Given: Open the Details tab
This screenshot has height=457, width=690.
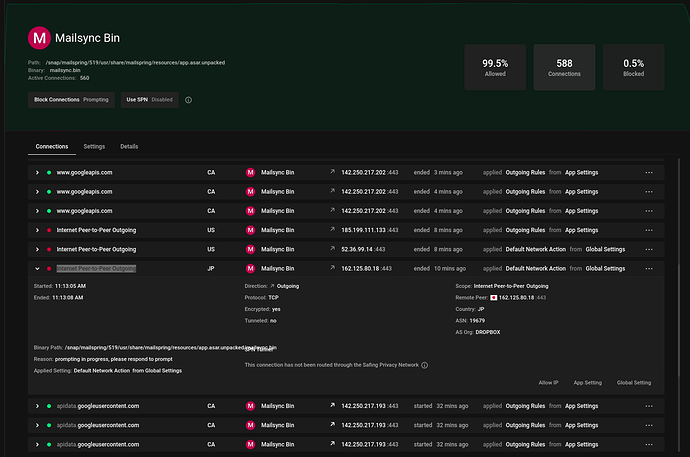Looking at the screenshot, I should (x=129, y=146).
